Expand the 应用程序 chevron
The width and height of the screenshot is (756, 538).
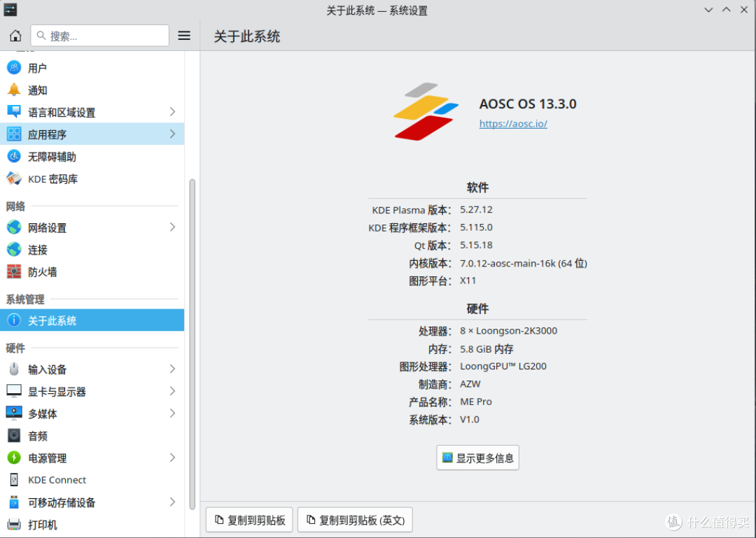tap(172, 134)
